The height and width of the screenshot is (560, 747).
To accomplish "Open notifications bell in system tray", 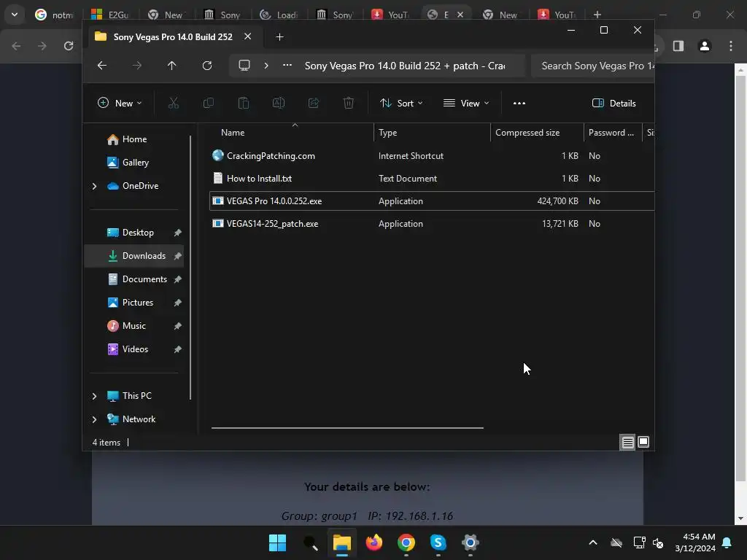I will 727,542.
